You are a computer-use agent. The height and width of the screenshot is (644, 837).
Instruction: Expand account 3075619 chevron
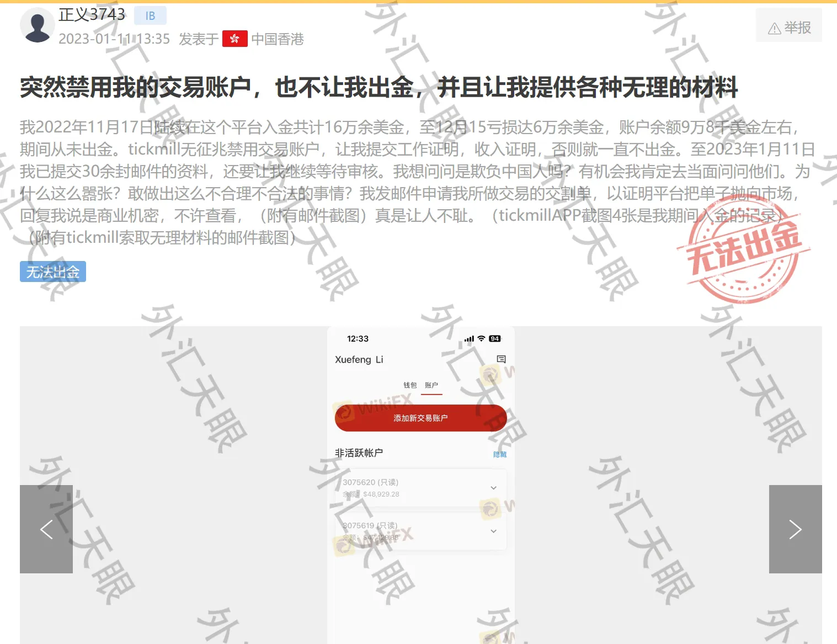point(493,531)
